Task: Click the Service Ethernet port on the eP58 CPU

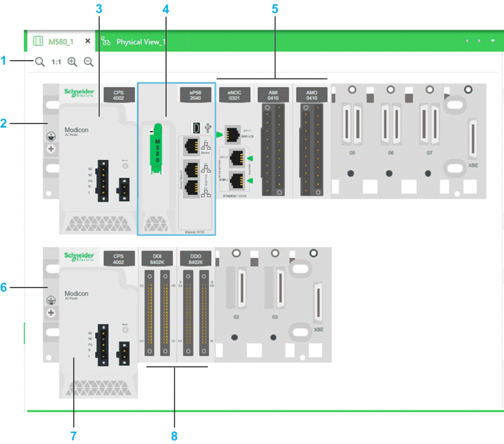Action: [192, 146]
